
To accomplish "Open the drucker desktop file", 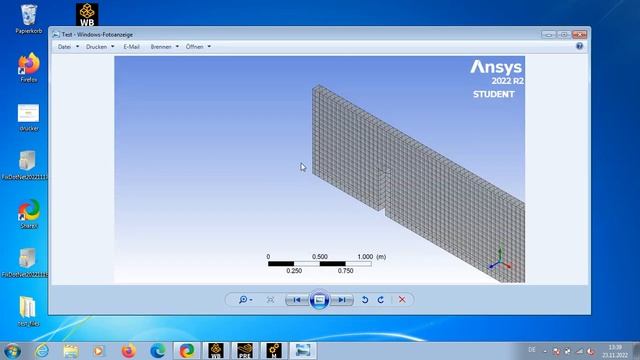I will pyautogui.click(x=29, y=117).
